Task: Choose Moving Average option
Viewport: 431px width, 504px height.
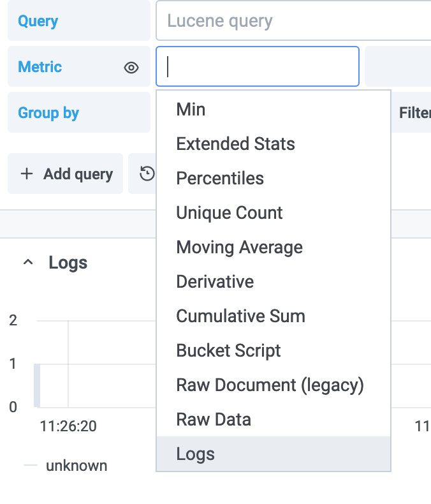Action: (239, 248)
